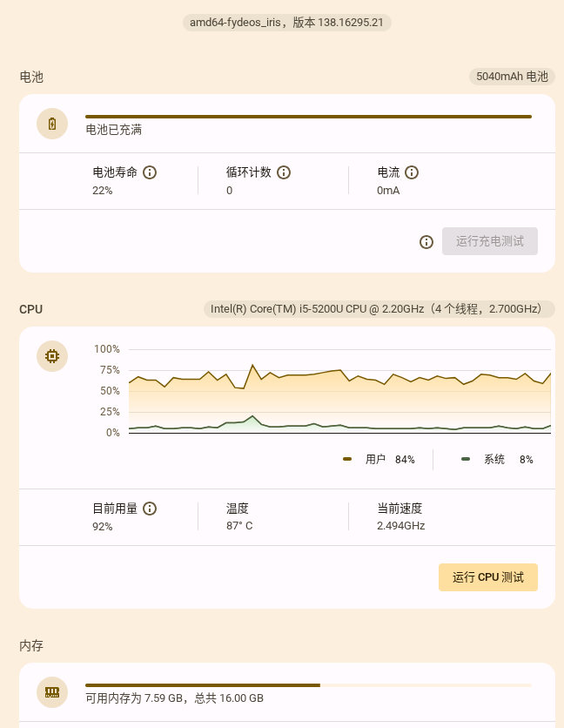
Task: Click the battery icon in the 电池 card
Action: click(52, 124)
